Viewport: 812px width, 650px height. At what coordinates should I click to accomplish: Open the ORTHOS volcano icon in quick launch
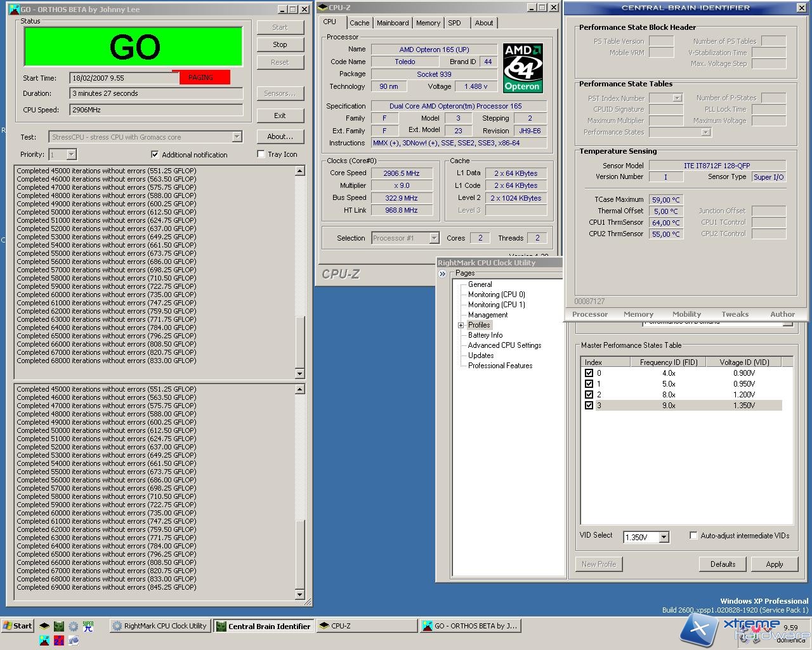pyautogui.click(x=44, y=640)
